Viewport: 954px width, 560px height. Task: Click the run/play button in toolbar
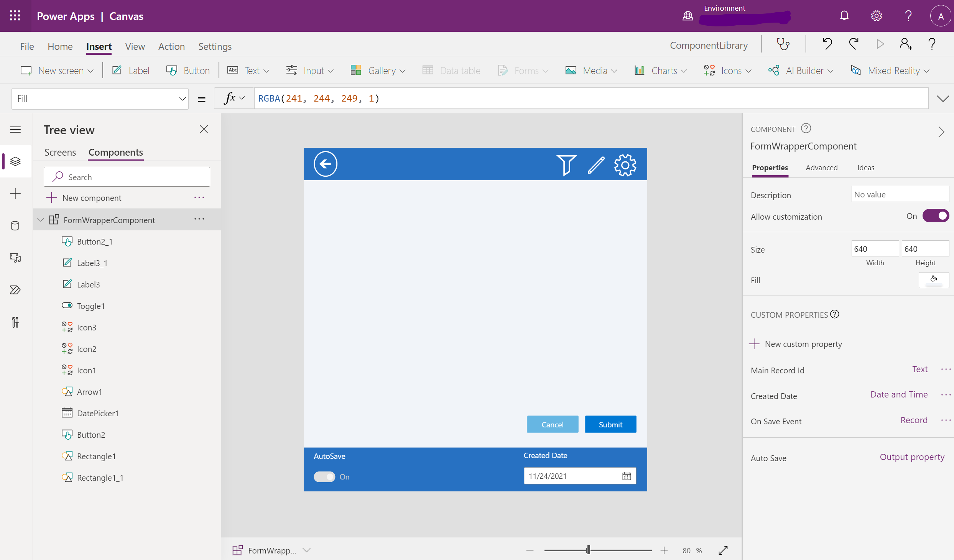(x=879, y=45)
